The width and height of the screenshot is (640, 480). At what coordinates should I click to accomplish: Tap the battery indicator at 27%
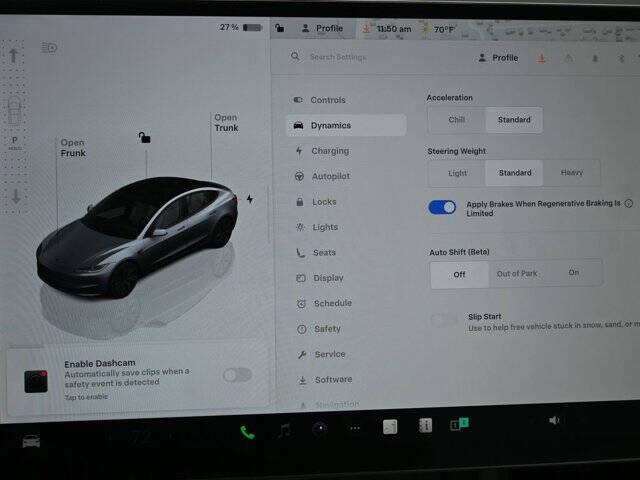tap(241, 27)
